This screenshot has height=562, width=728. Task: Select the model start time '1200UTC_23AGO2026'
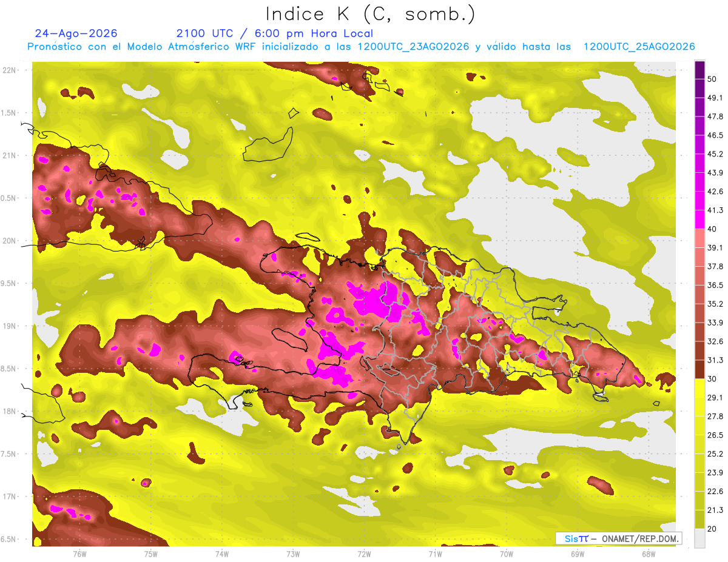414,47
